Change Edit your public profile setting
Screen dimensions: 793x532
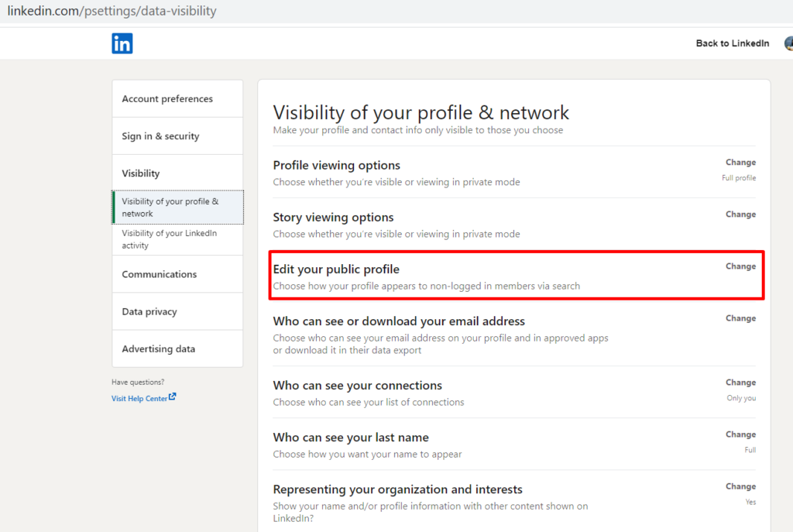(740, 266)
